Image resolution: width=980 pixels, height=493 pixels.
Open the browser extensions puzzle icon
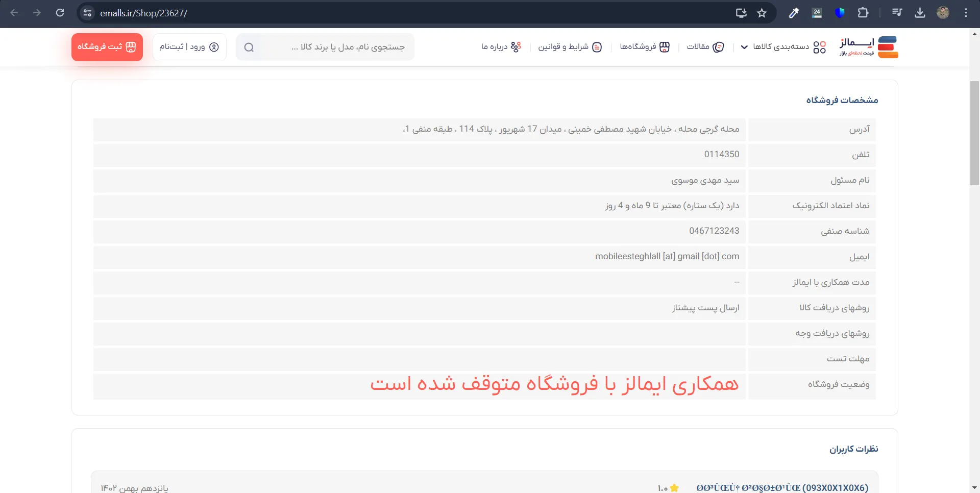(864, 13)
